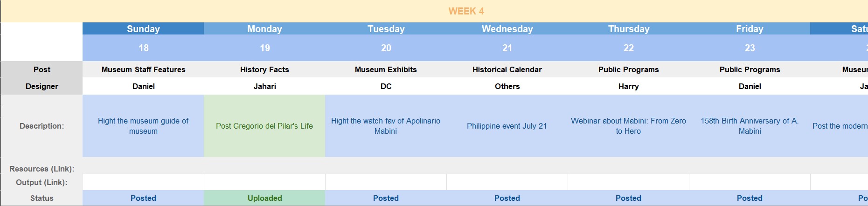Select designer Harry cell under Thursday
Image resolution: width=868 pixels, height=206 pixels.
[628, 86]
